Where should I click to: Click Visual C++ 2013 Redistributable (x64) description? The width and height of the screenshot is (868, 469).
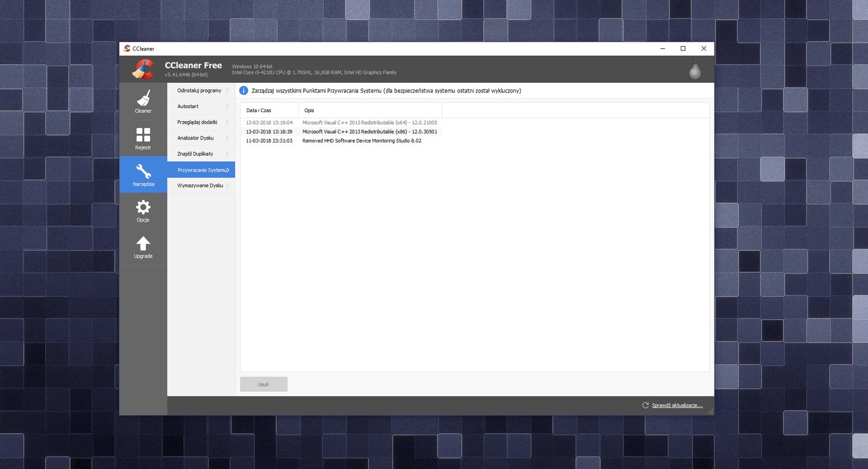369,123
